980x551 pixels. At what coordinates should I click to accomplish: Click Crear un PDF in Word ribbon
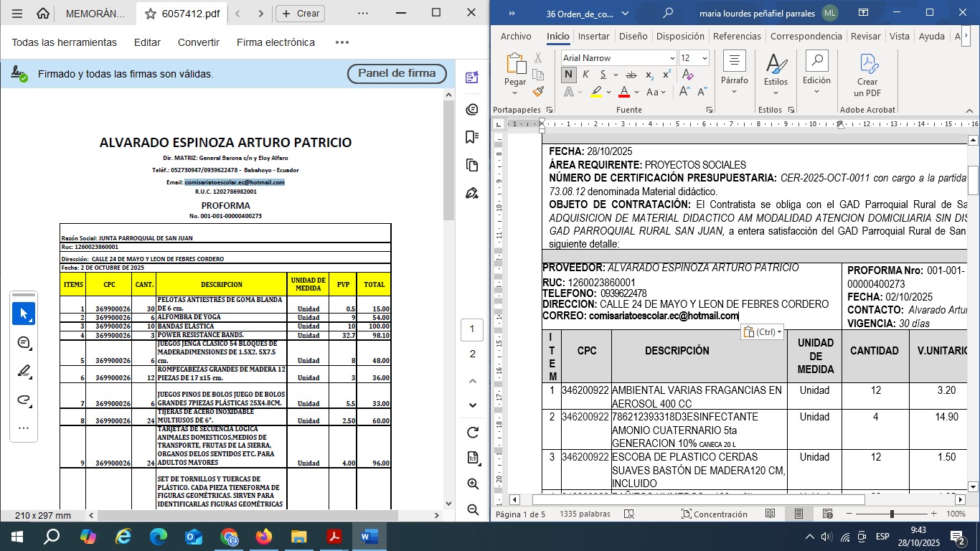867,75
